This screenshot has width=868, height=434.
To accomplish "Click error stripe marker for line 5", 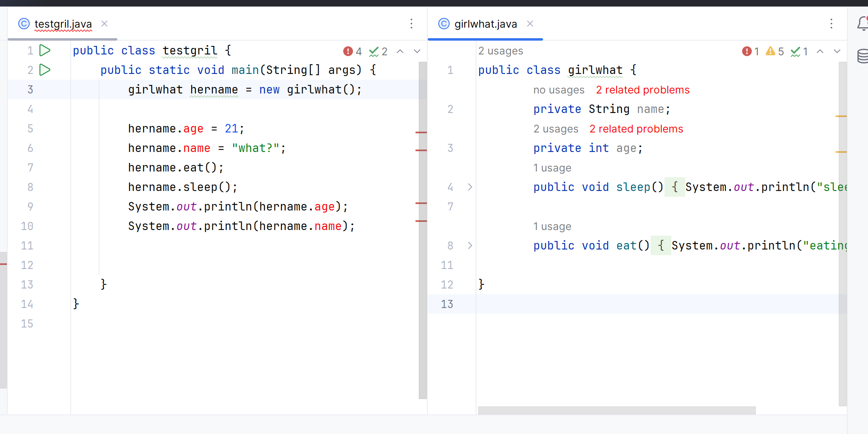I will click(421, 132).
